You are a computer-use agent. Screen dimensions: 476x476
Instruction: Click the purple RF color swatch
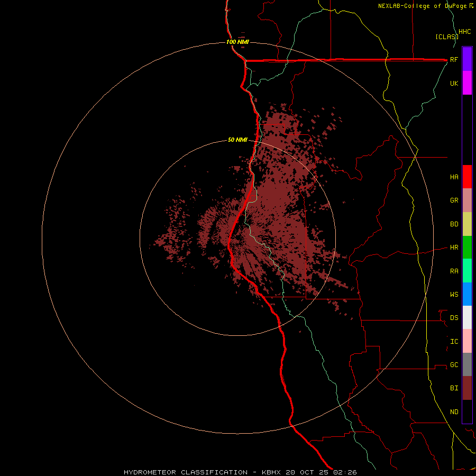467,59
